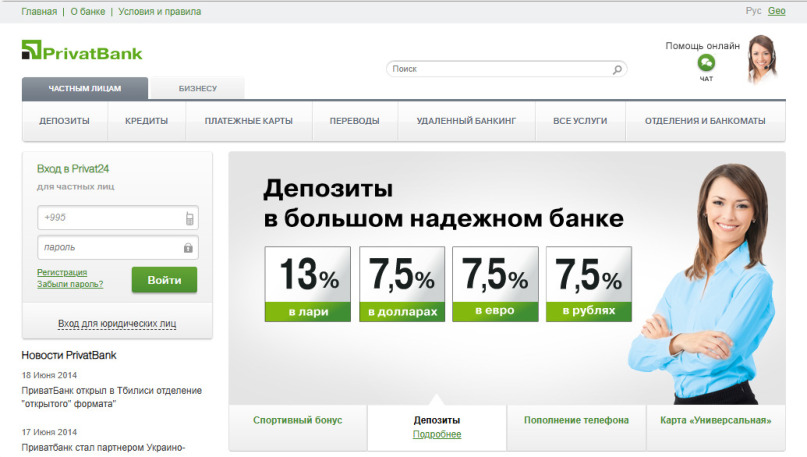Open Условия и правила link
The image size is (807, 457).
(x=160, y=11)
